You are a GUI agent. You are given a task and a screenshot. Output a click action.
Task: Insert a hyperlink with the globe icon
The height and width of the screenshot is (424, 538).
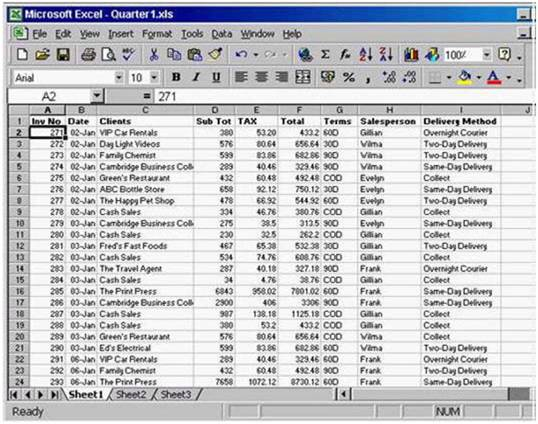305,55
